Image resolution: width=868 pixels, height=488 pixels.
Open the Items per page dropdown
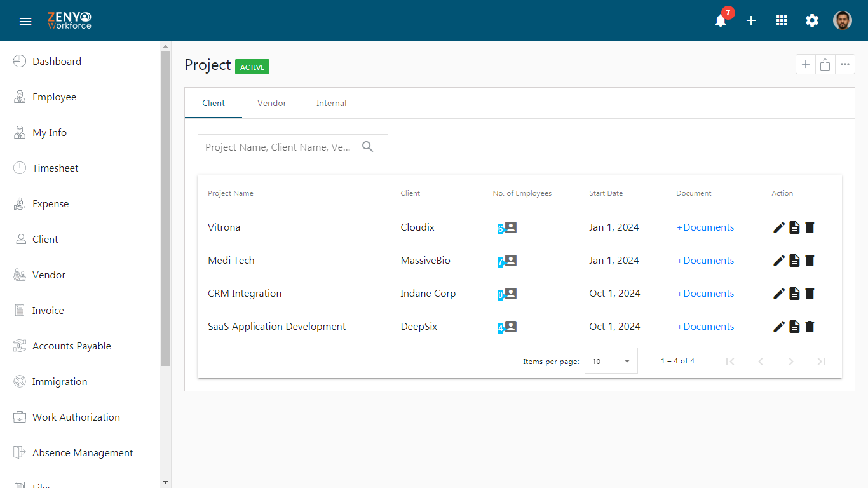click(x=611, y=361)
